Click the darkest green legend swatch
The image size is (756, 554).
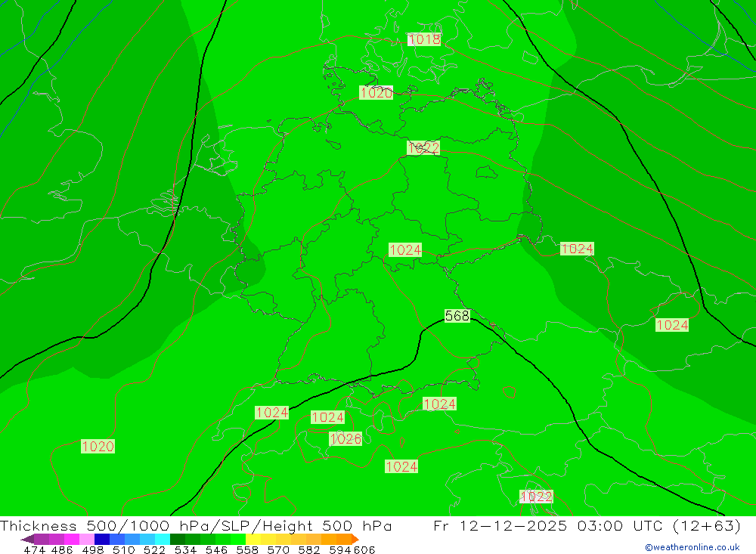(x=178, y=539)
